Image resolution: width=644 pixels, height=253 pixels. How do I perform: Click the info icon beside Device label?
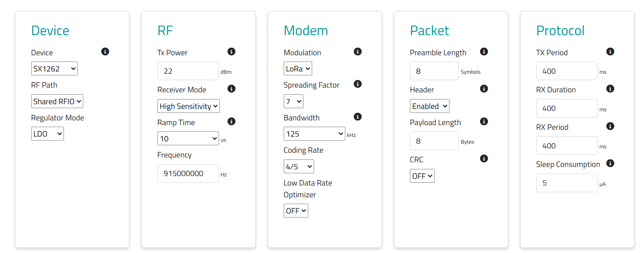(105, 52)
